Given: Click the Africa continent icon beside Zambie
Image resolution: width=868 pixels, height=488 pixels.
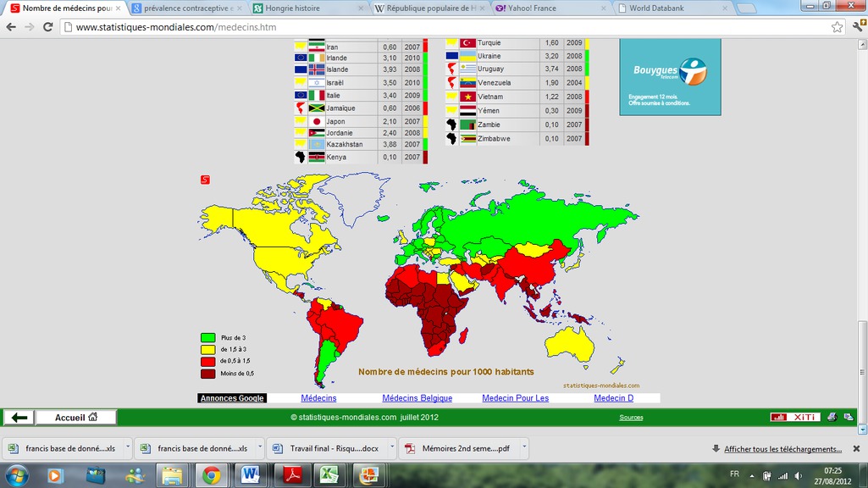Looking at the screenshot, I should (451, 125).
